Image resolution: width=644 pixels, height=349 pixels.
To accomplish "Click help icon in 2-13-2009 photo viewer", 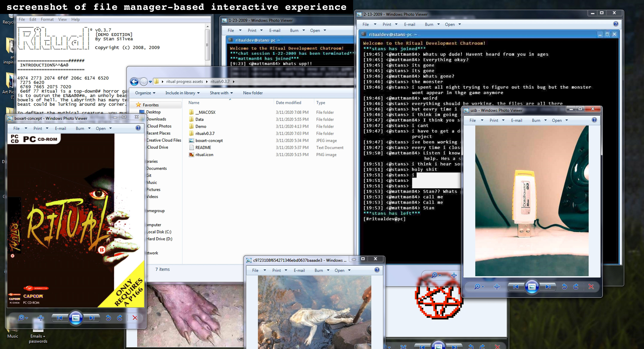I will click(615, 24).
